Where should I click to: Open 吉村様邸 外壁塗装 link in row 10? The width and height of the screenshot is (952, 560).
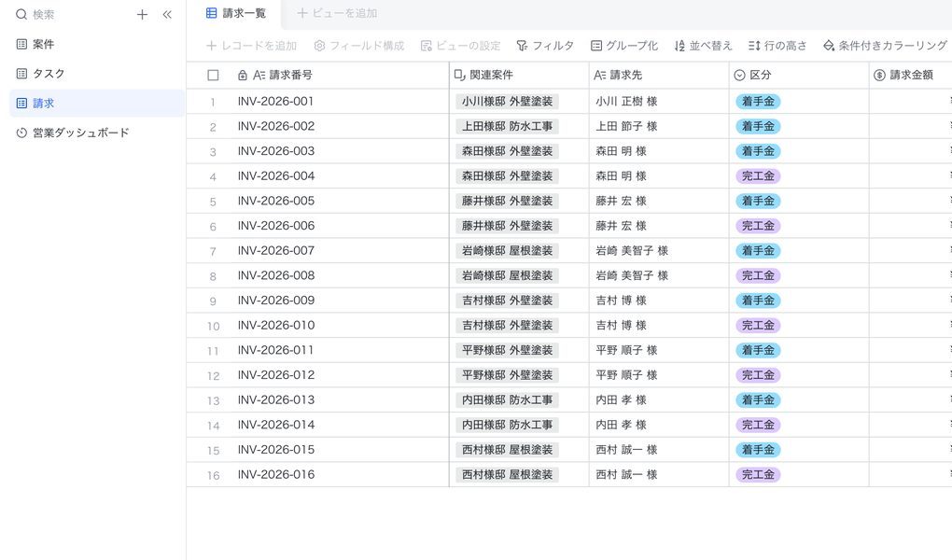pyautogui.click(x=507, y=326)
